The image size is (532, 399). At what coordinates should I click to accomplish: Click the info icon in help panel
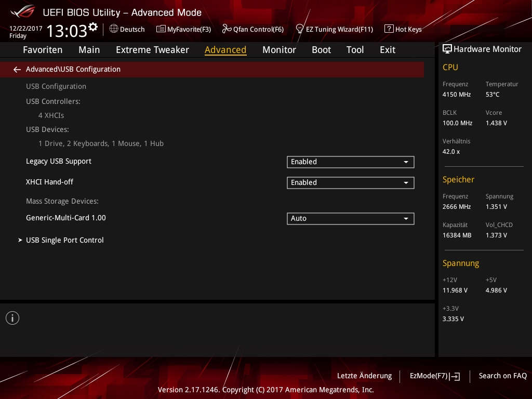[12, 318]
